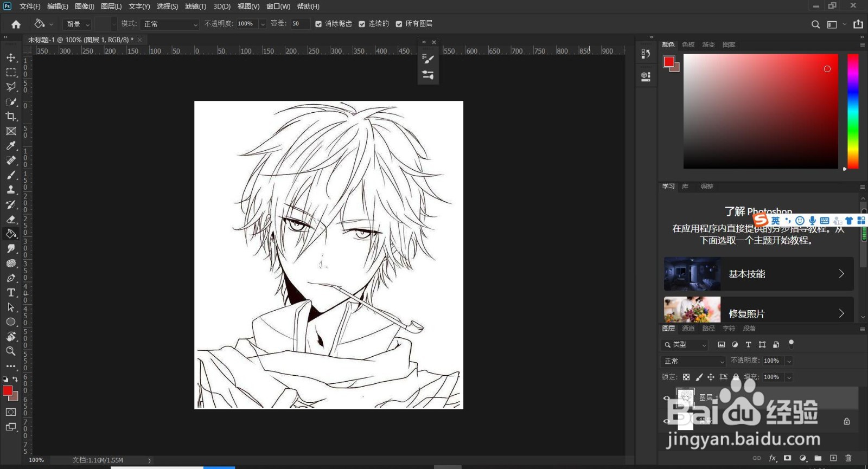Screen dimensions: 868x469
Task: Open the layer blend mode 正常 dropdown
Action: tap(693, 361)
